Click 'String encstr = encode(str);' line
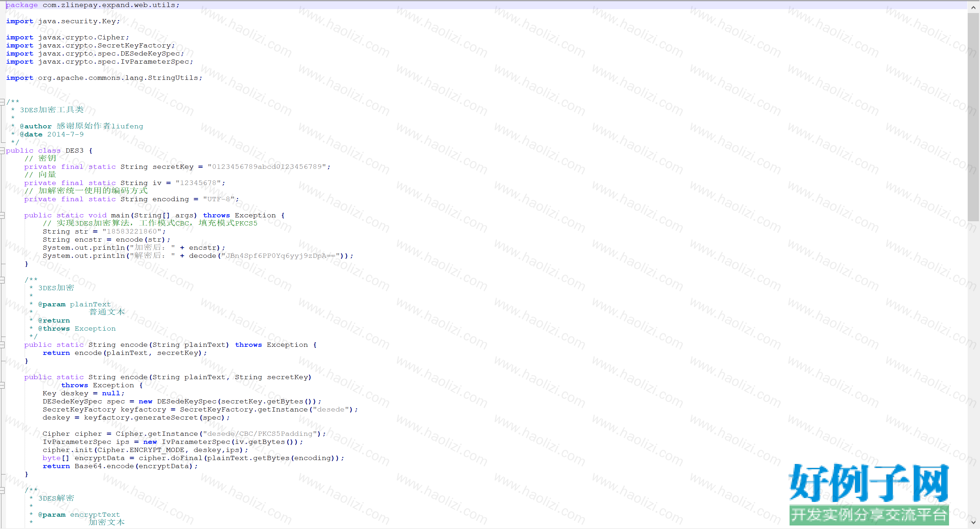The width and height of the screenshot is (980, 529). tap(107, 240)
